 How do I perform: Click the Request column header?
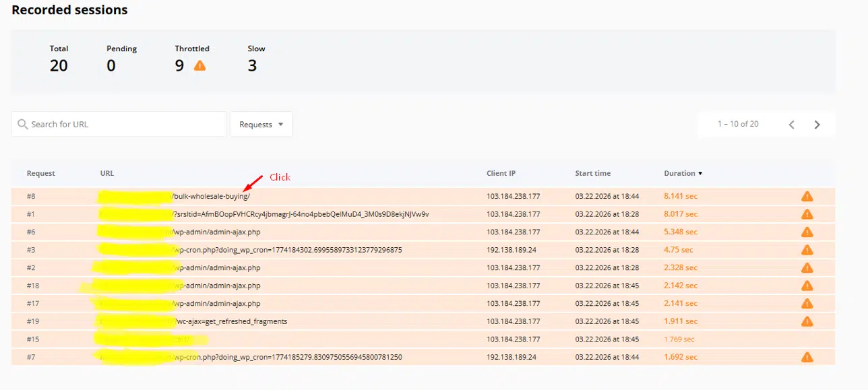(40, 173)
